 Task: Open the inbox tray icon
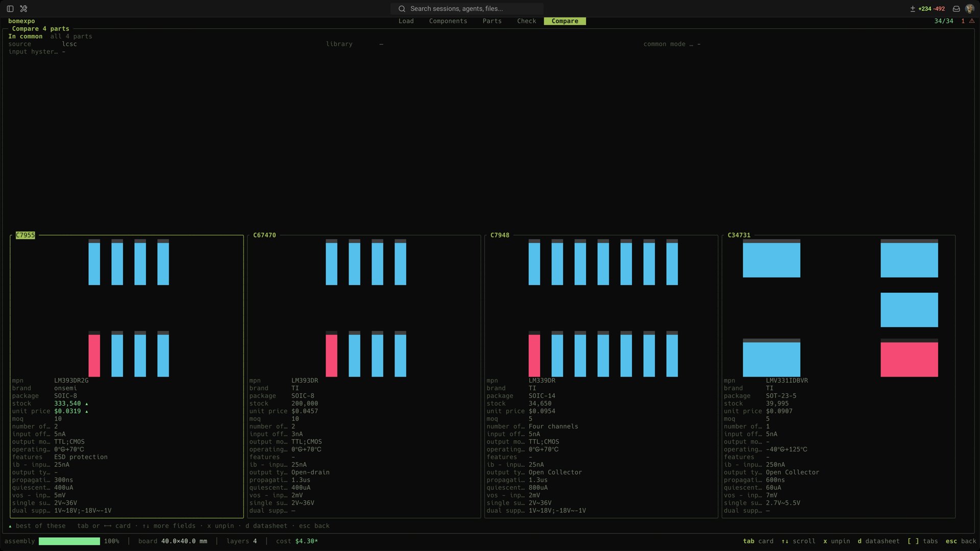pos(957,9)
